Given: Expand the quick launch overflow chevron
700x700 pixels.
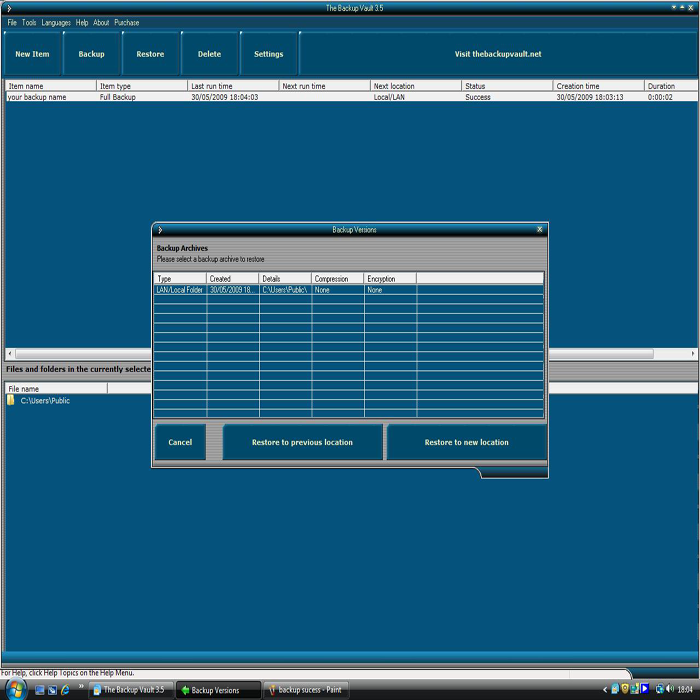Looking at the screenshot, I should pos(81,686).
